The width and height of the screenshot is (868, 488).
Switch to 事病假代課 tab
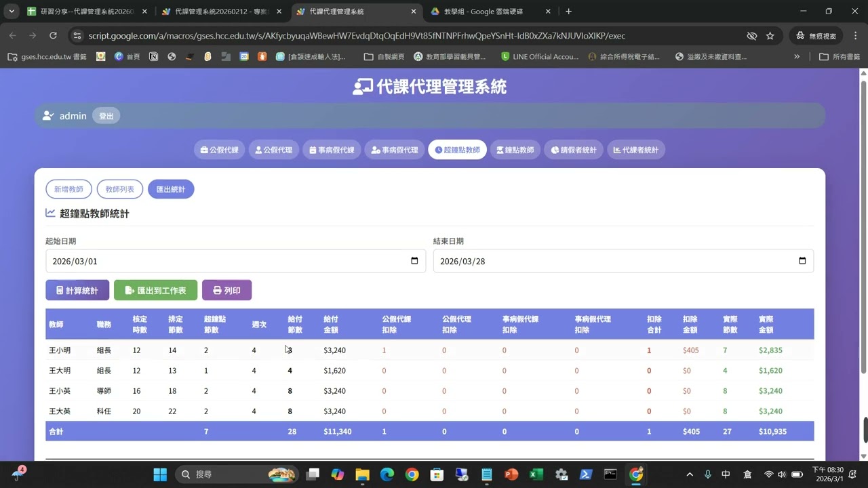(x=332, y=150)
